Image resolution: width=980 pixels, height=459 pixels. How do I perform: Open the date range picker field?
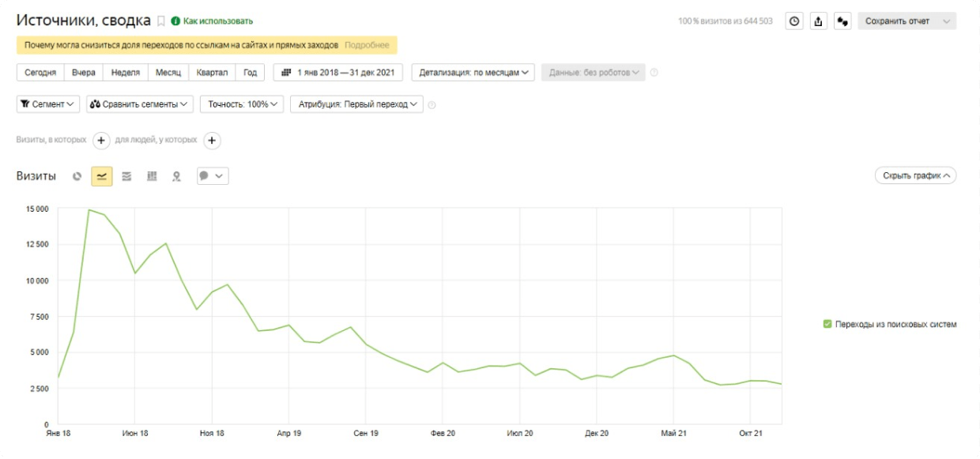click(x=338, y=73)
